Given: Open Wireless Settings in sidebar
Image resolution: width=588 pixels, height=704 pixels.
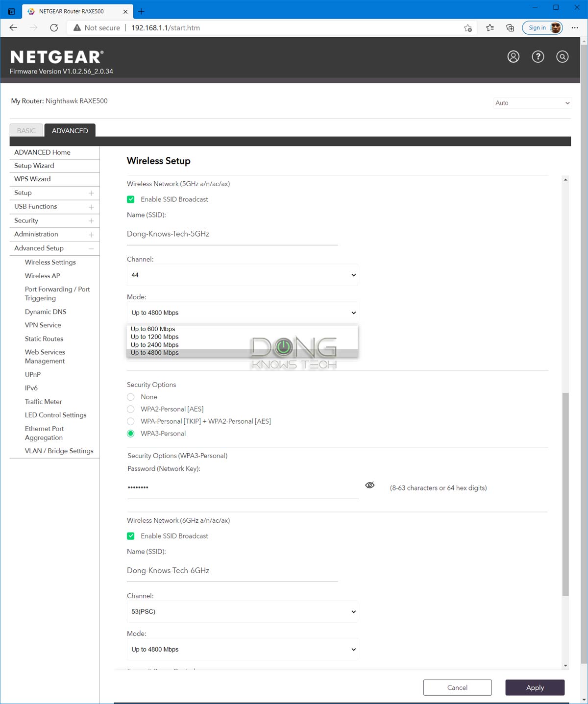Looking at the screenshot, I should (x=50, y=262).
